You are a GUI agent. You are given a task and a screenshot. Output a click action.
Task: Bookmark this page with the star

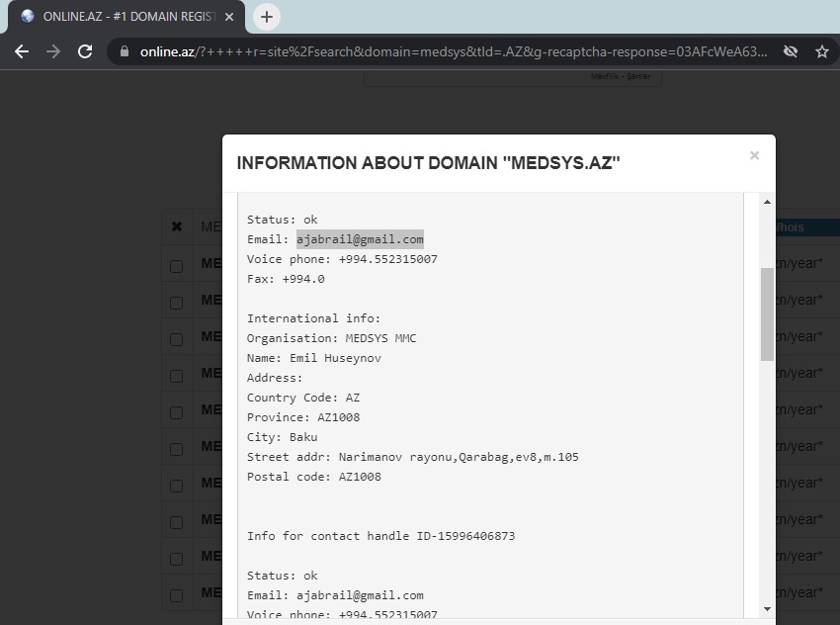pyautogui.click(x=822, y=51)
